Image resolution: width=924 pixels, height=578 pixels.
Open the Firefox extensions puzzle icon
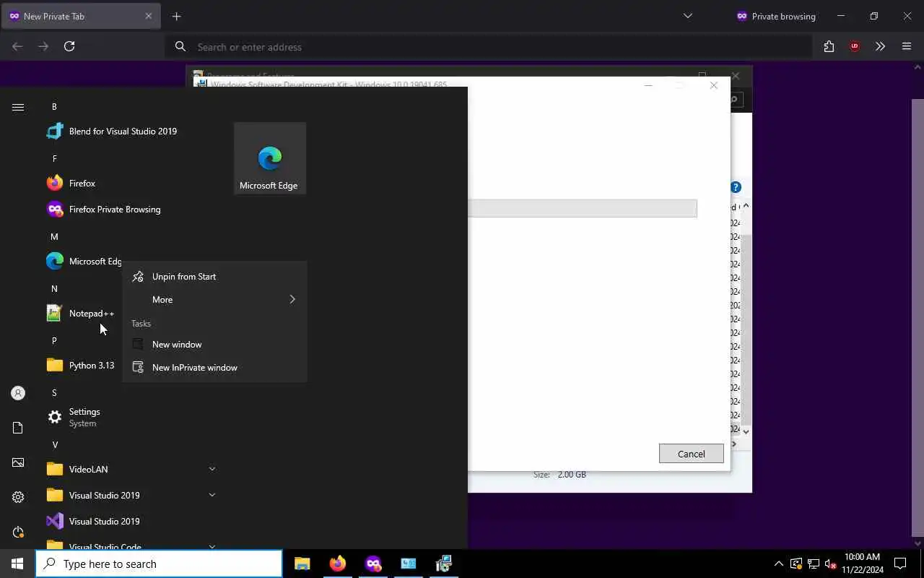(x=829, y=46)
